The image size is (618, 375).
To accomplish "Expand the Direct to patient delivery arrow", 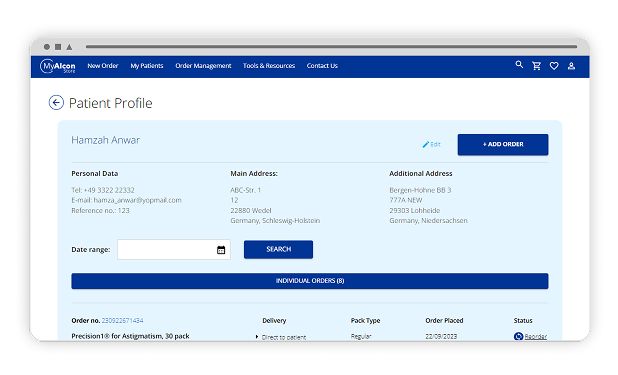I will click(257, 337).
